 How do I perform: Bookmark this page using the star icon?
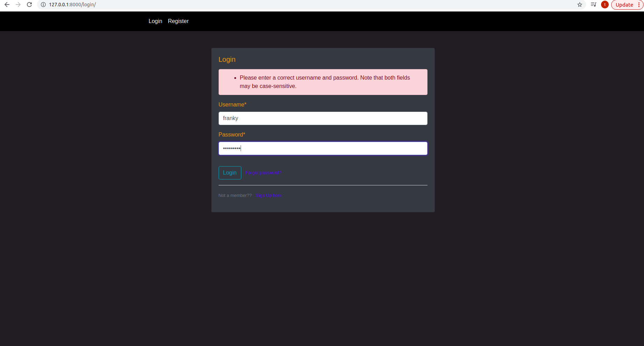pyautogui.click(x=580, y=5)
